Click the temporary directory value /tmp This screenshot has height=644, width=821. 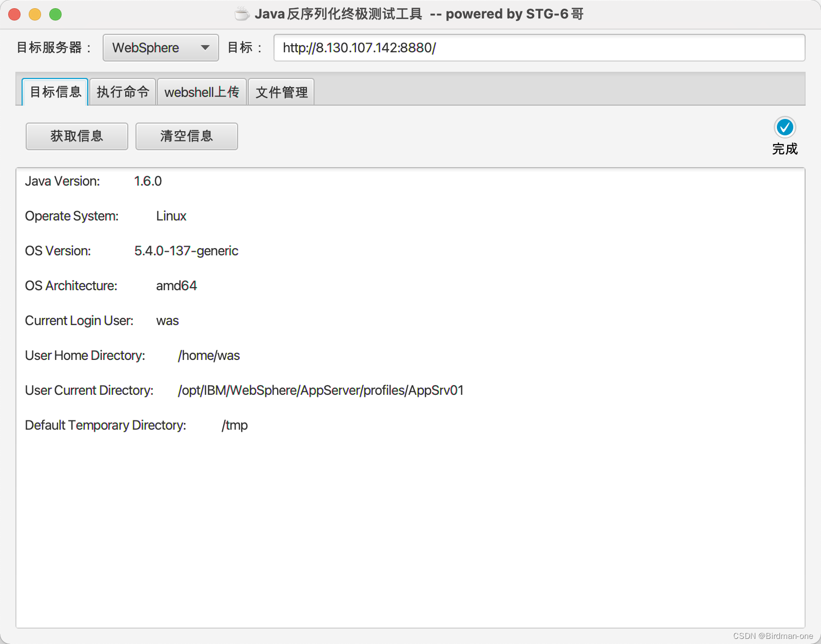234,425
